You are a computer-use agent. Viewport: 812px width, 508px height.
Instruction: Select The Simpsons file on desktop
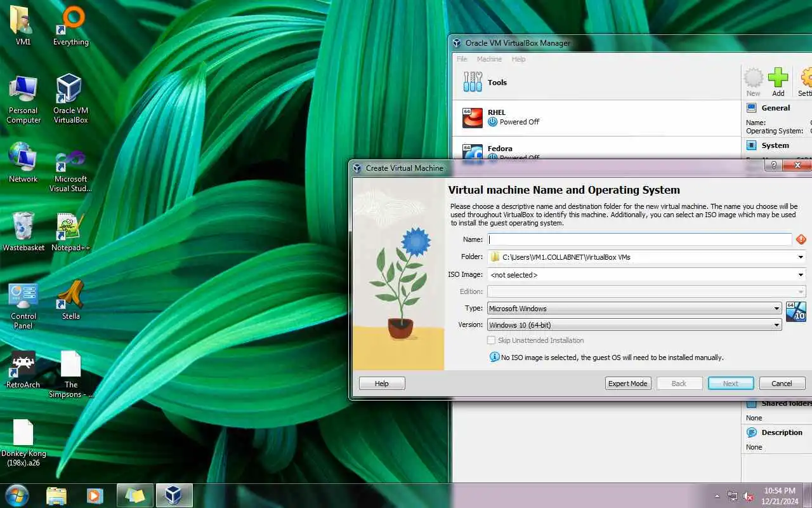[70, 375]
